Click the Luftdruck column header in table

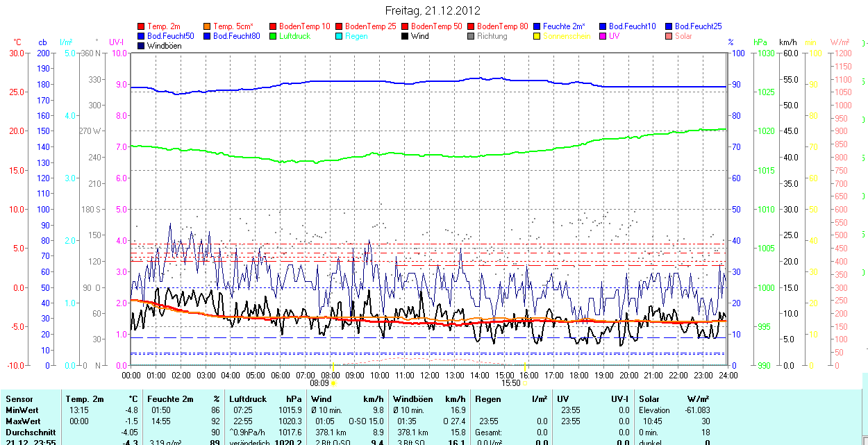pos(247,399)
